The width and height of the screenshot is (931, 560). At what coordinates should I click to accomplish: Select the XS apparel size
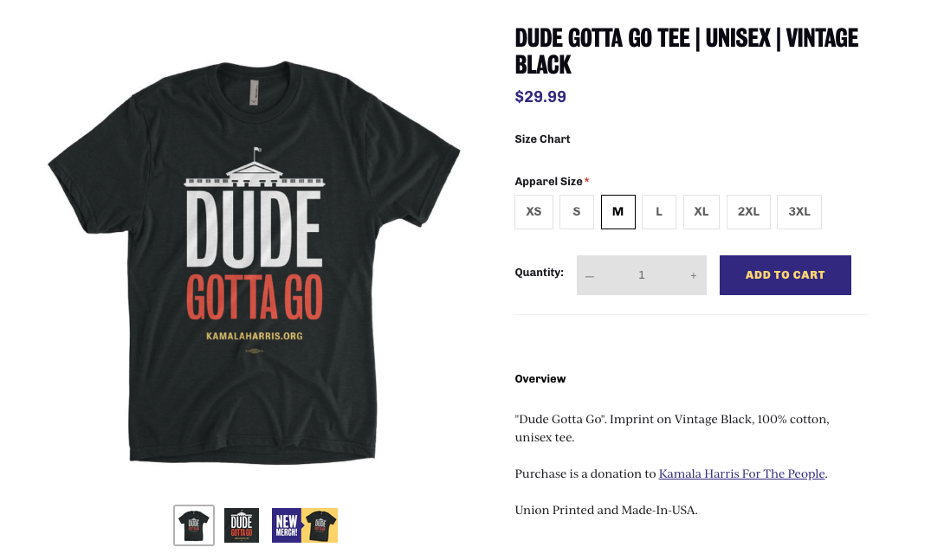point(533,211)
